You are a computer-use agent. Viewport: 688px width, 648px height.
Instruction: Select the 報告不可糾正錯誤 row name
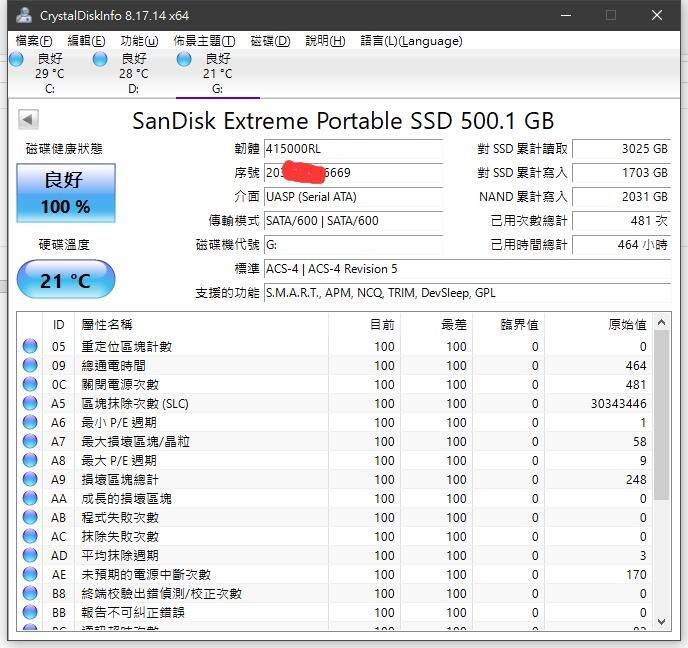tap(133, 612)
